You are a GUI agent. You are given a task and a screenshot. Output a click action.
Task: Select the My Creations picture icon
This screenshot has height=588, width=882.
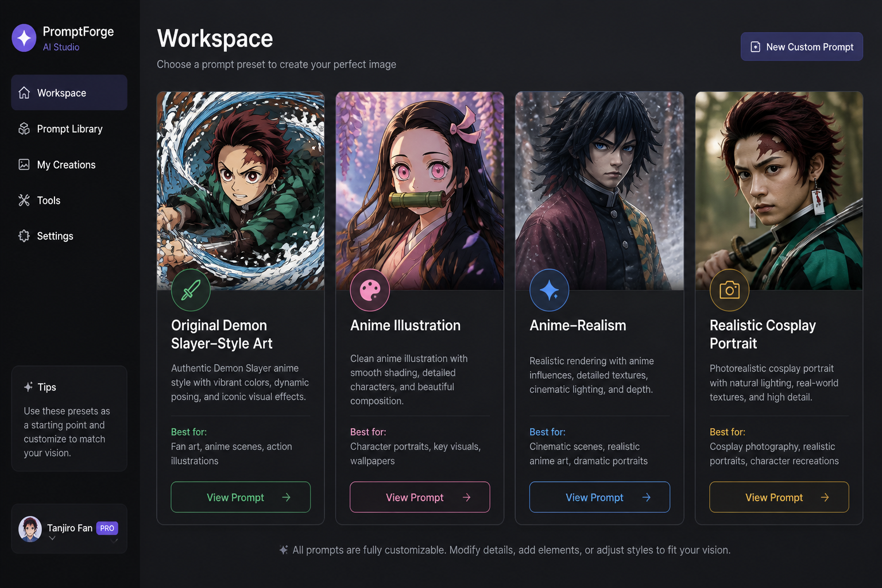(x=24, y=165)
